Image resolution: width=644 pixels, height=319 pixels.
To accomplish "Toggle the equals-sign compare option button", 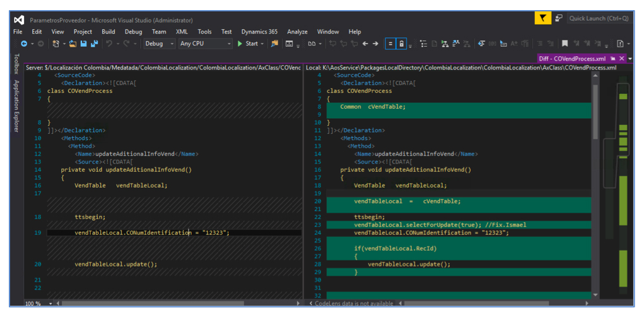I will pyautogui.click(x=390, y=44).
